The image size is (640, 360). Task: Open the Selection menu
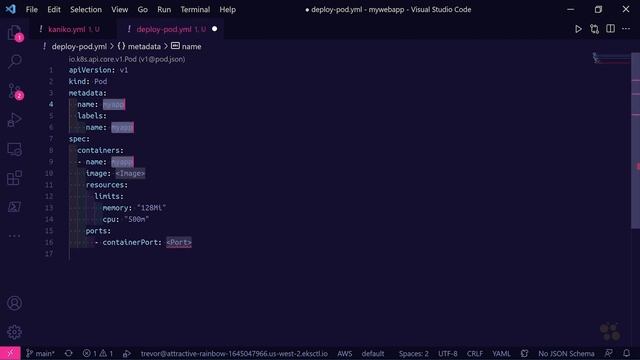[x=86, y=9]
